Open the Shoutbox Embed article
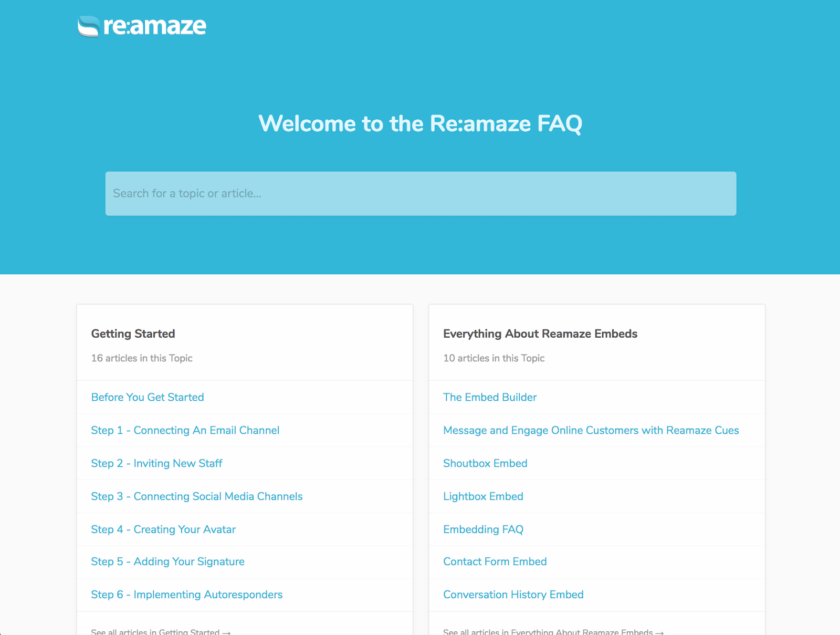840x635 pixels. (x=485, y=463)
